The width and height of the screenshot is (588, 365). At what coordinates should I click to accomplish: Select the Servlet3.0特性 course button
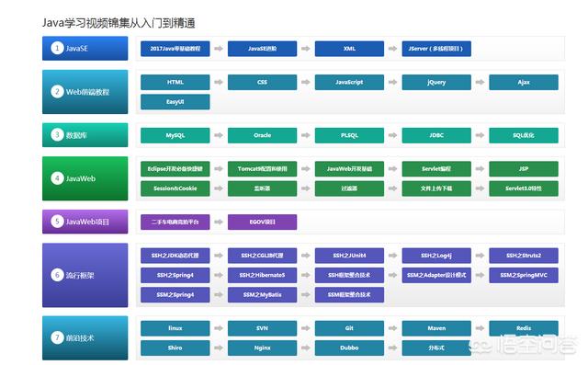pyautogui.click(x=524, y=188)
